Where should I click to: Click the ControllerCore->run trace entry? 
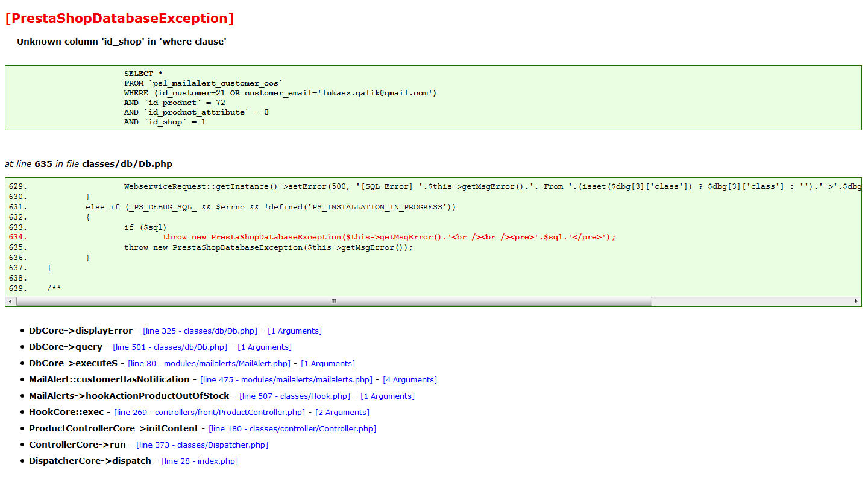point(77,445)
